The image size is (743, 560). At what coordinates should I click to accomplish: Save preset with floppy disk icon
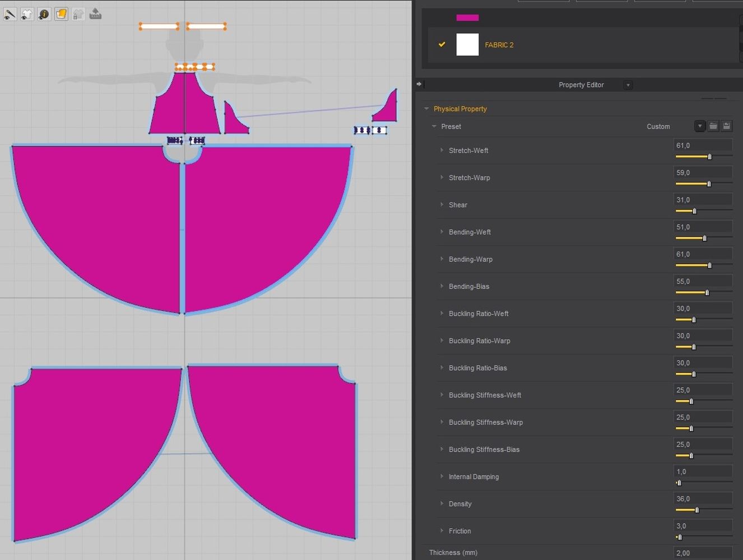(726, 126)
